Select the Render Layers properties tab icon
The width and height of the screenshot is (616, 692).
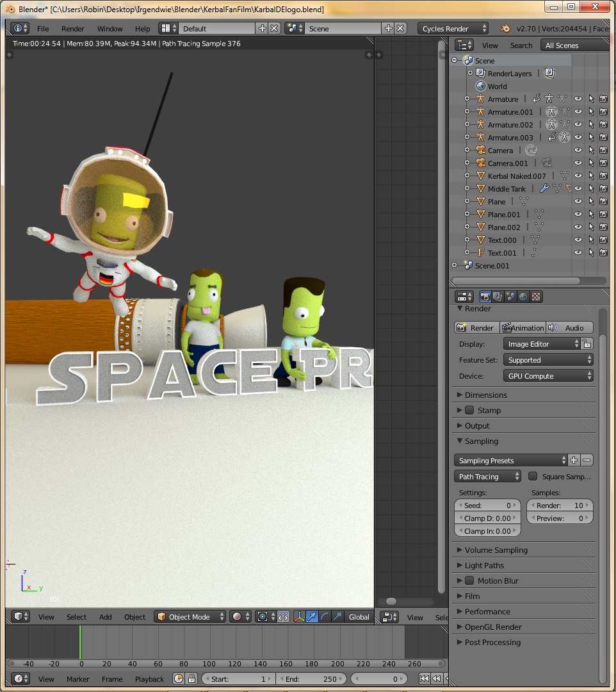pyautogui.click(x=498, y=297)
